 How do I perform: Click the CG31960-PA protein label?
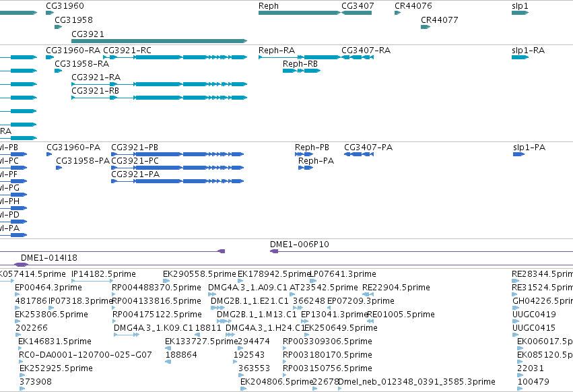[73, 148]
